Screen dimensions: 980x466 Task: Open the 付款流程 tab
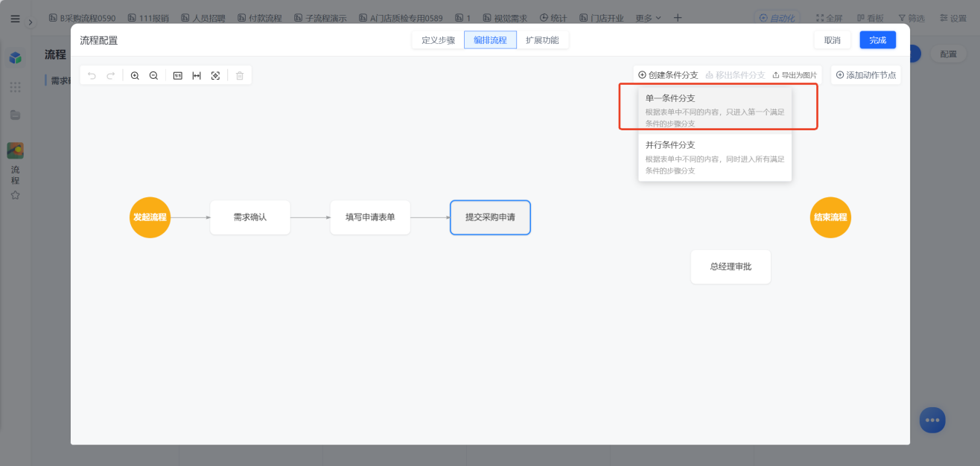coord(260,18)
